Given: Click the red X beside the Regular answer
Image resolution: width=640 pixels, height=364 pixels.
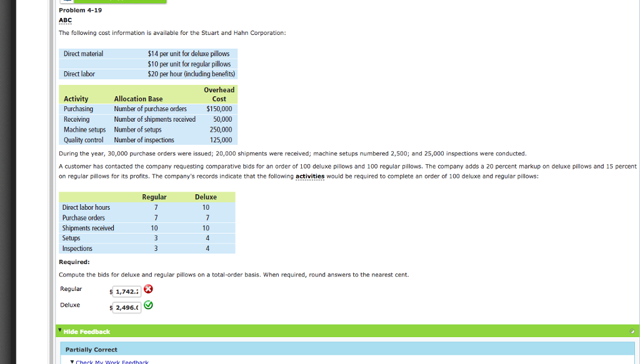Looking at the screenshot, I should 147,289.
